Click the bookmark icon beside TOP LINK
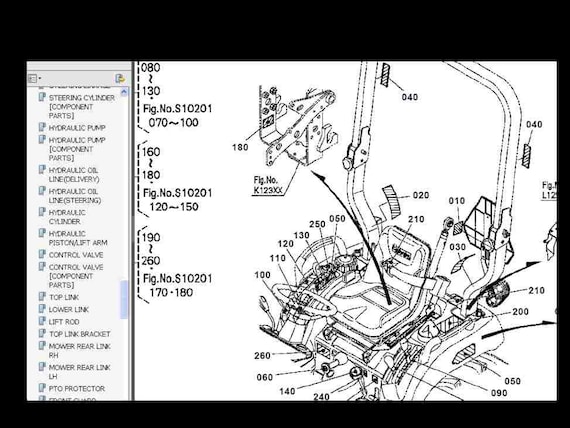 click(43, 297)
